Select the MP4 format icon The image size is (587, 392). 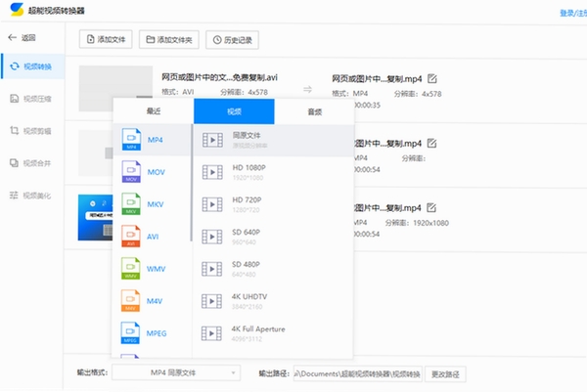coord(131,140)
